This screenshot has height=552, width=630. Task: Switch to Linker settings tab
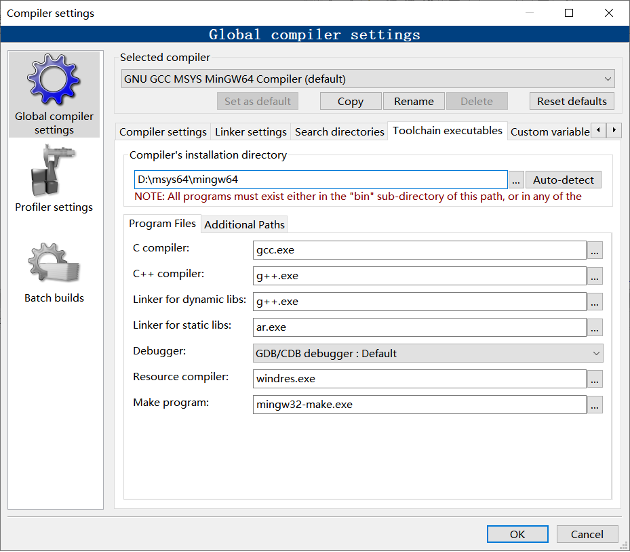[x=251, y=132]
